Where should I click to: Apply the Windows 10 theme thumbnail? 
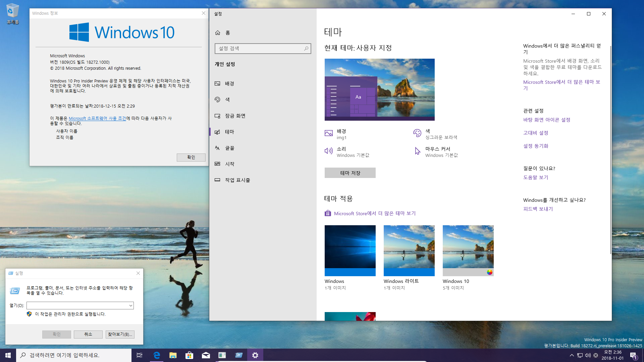468,251
